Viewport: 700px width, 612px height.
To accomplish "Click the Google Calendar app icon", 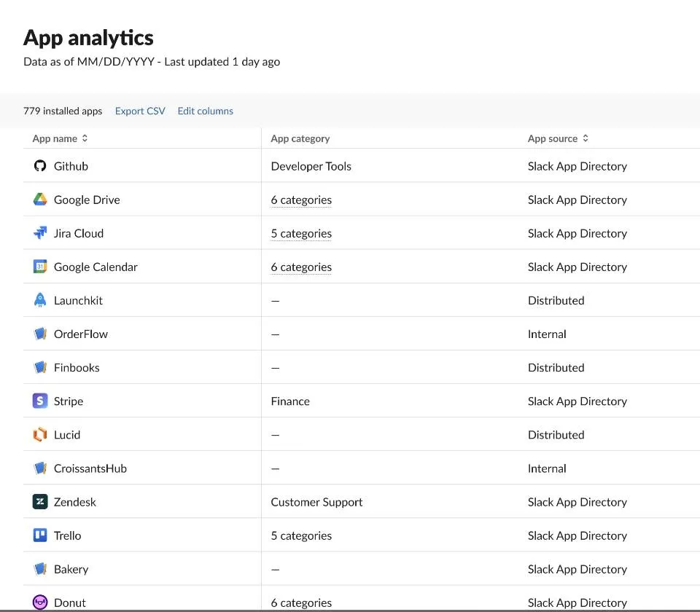I will 40,267.
